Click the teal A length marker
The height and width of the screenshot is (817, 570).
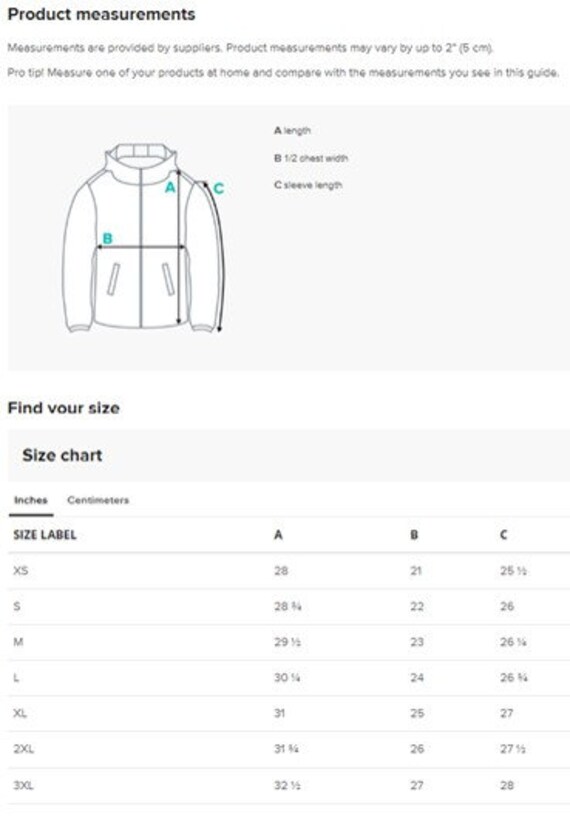pyautogui.click(x=170, y=188)
